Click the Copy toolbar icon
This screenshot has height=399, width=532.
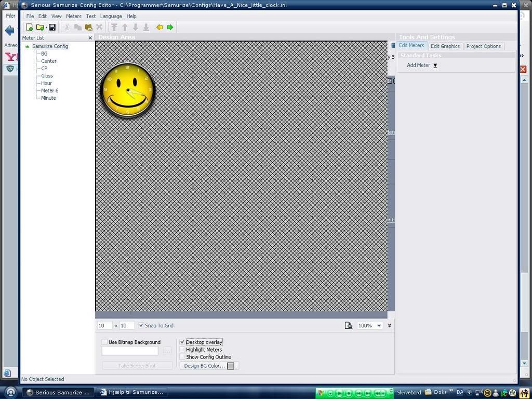tap(78, 27)
